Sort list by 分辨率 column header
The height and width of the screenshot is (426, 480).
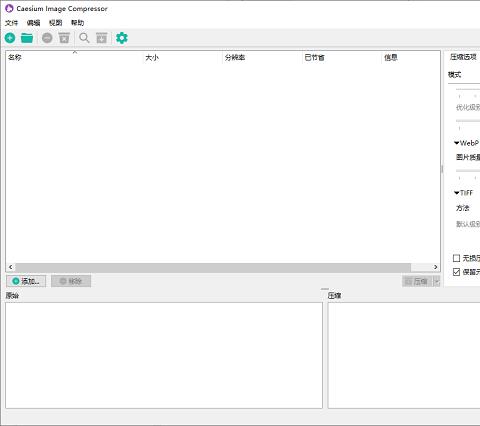262,57
